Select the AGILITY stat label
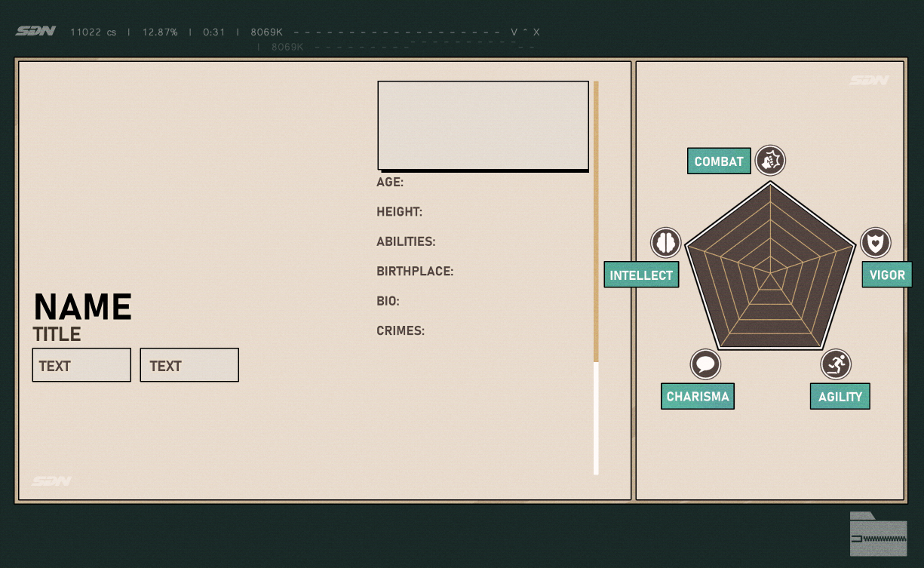 pos(840,397)
